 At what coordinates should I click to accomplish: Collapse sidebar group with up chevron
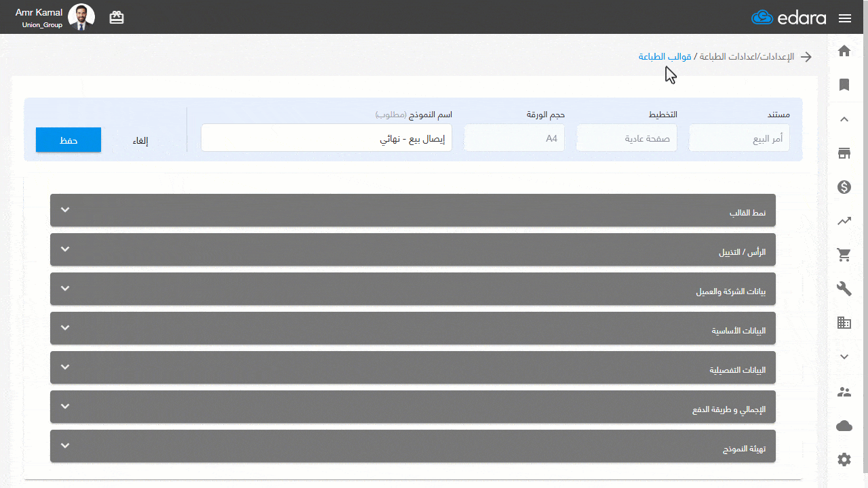(844, 119)
